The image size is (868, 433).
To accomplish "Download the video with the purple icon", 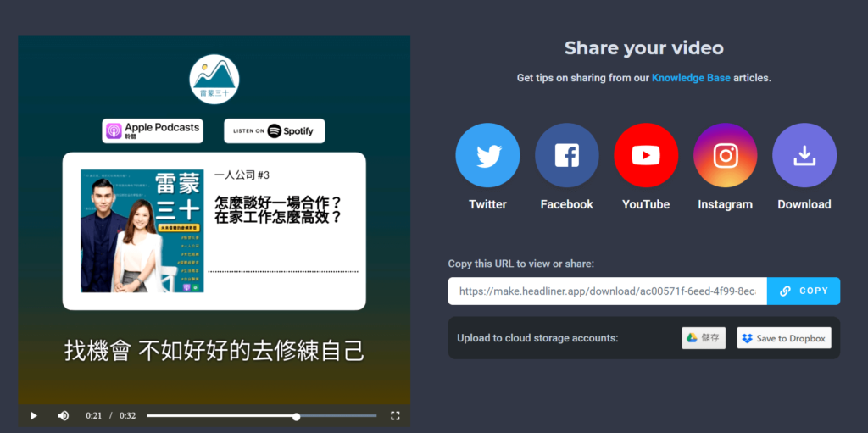I will (804, 156).
